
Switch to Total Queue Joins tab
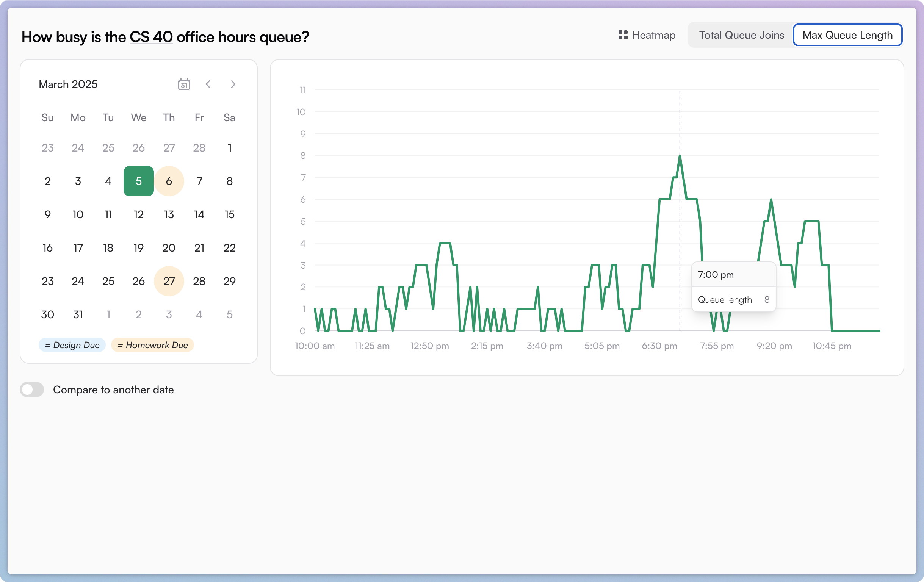(x=741, y=35)
